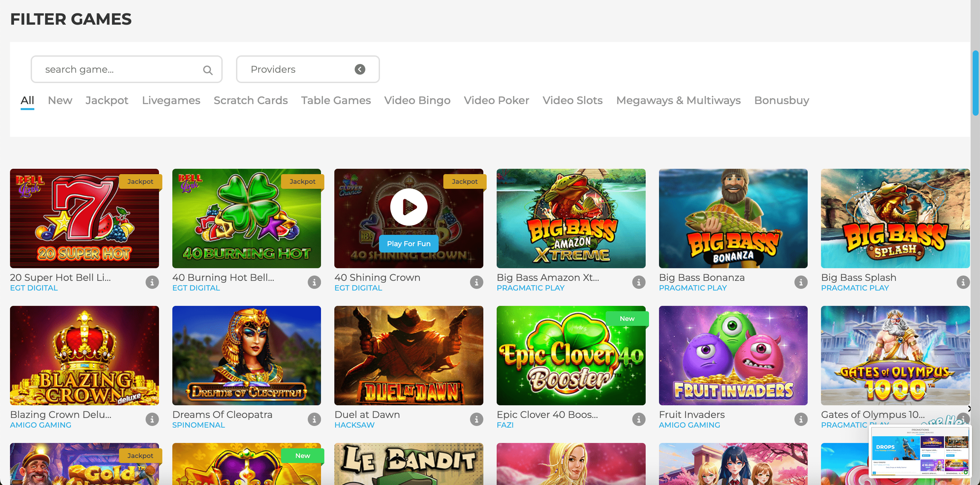The width and height of the screenshot is (980, 485).
Task: Switch to the Jackpot tab
Action: click(x=107, y=100)
